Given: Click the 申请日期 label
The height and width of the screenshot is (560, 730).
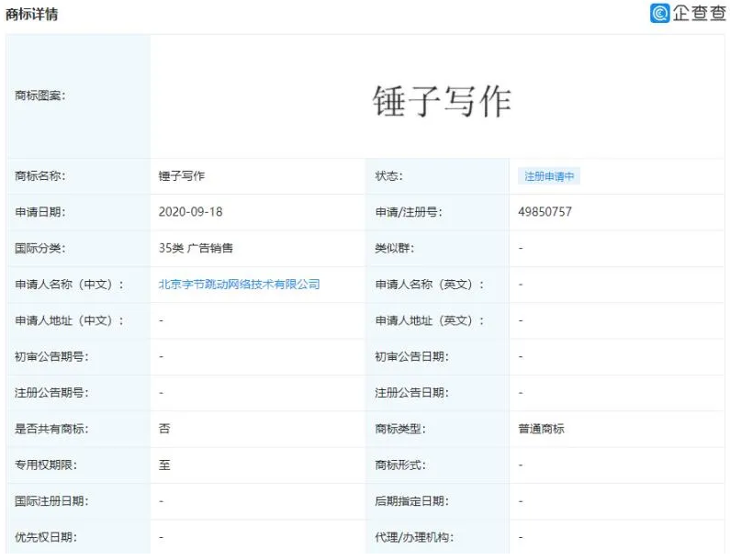Looking at the screenshot, I should coord(40,212).
